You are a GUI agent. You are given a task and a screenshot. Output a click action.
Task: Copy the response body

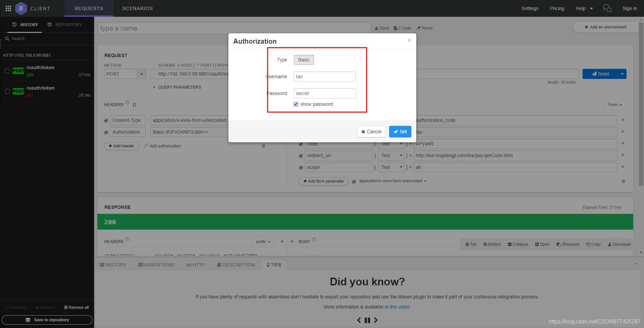[593, 244]
